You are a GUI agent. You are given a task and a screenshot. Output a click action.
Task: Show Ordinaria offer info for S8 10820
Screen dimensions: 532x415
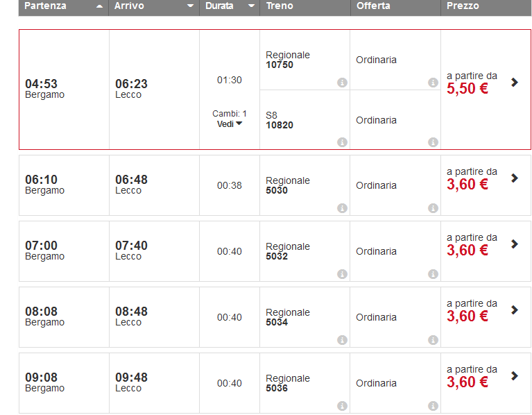[433, 142]
